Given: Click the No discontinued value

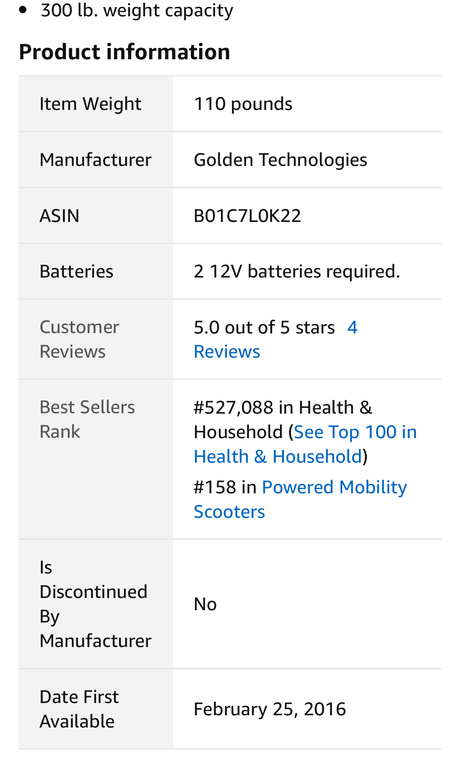Looking at the screenshot, I should tap(205, 604).
